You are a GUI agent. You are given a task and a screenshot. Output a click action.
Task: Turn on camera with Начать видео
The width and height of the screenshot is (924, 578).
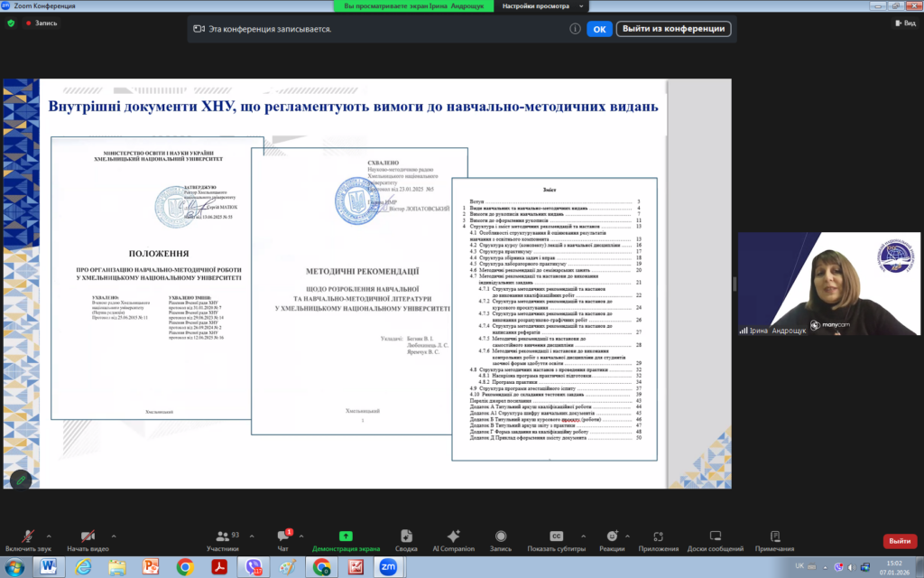88,540
